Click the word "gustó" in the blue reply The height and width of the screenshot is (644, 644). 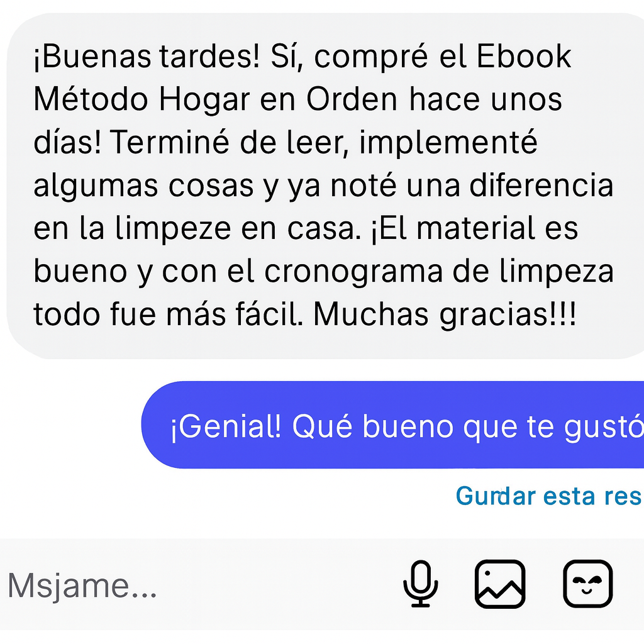[604, 427]
